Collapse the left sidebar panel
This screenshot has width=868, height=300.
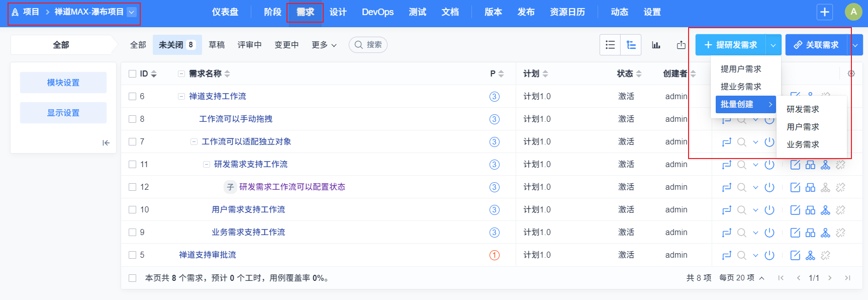click(106, 143)
